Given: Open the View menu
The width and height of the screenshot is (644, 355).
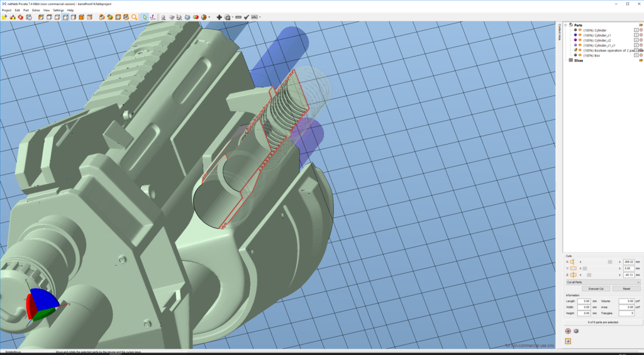Looking at the screenshot, I should (47, 10).
